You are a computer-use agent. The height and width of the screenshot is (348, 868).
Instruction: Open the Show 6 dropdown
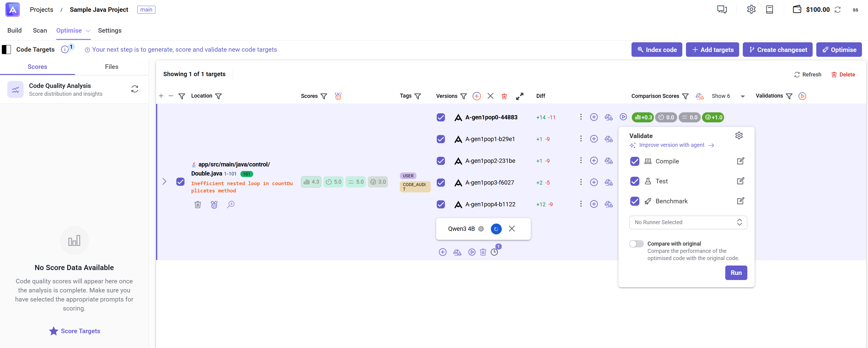click(729, 96)
